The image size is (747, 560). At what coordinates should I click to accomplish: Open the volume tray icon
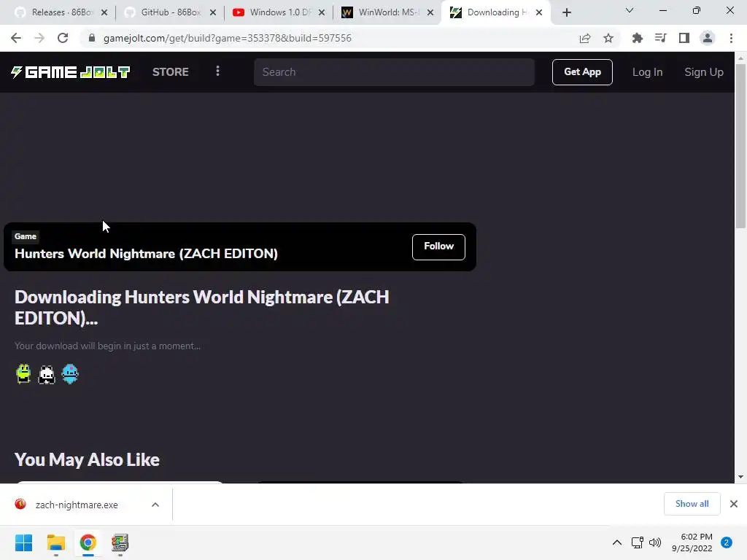point(655,542)
